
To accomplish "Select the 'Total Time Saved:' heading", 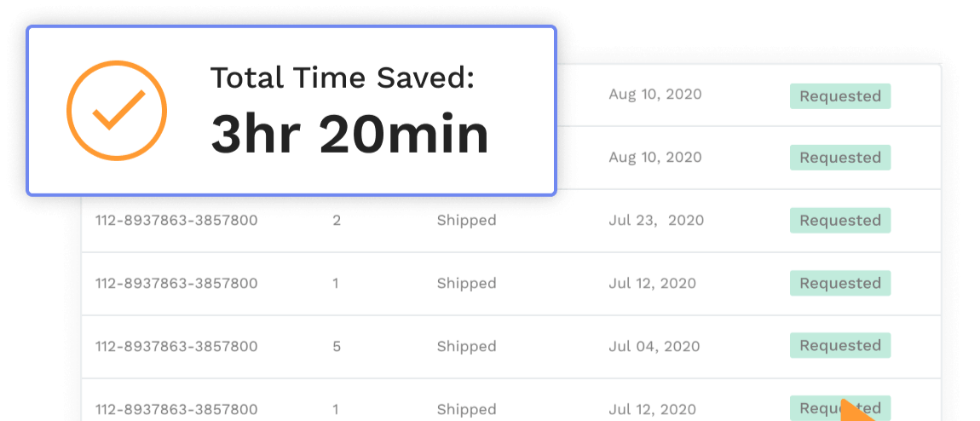I will pyautogui.click(x=342, y=78).
